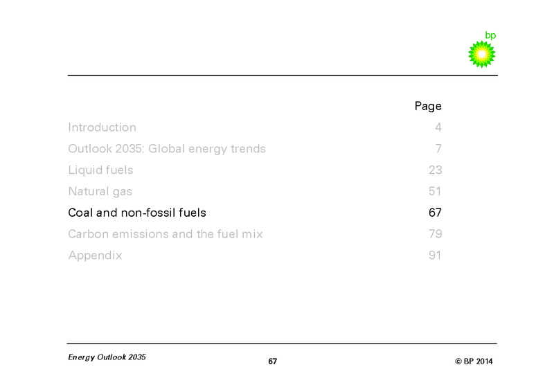This screenshot has height=392, width=554.
Task: Click the 'Energy Outlook 2035' footer text
Action: (107, 357)
